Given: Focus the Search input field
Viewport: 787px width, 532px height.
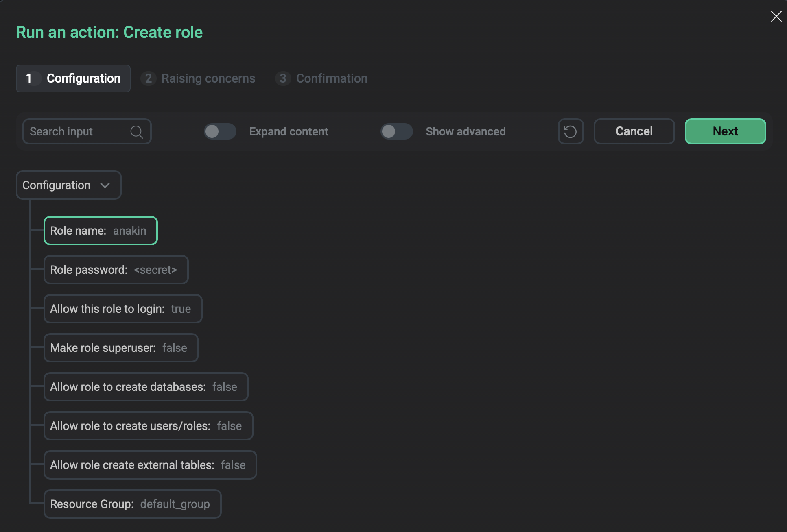Looking at the screenshot, I should click(x=77, y=132).
